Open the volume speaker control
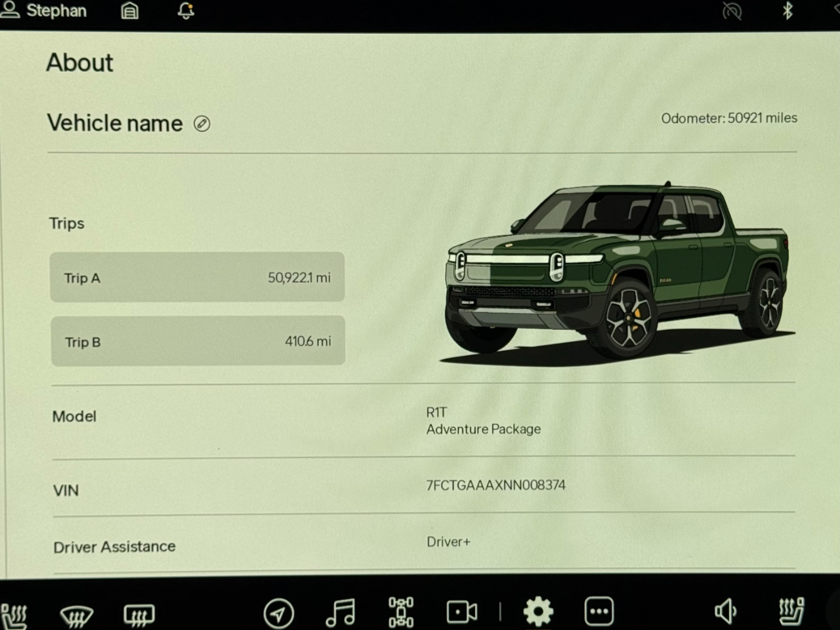Screen dimensions: 840x630 (726, 612)
